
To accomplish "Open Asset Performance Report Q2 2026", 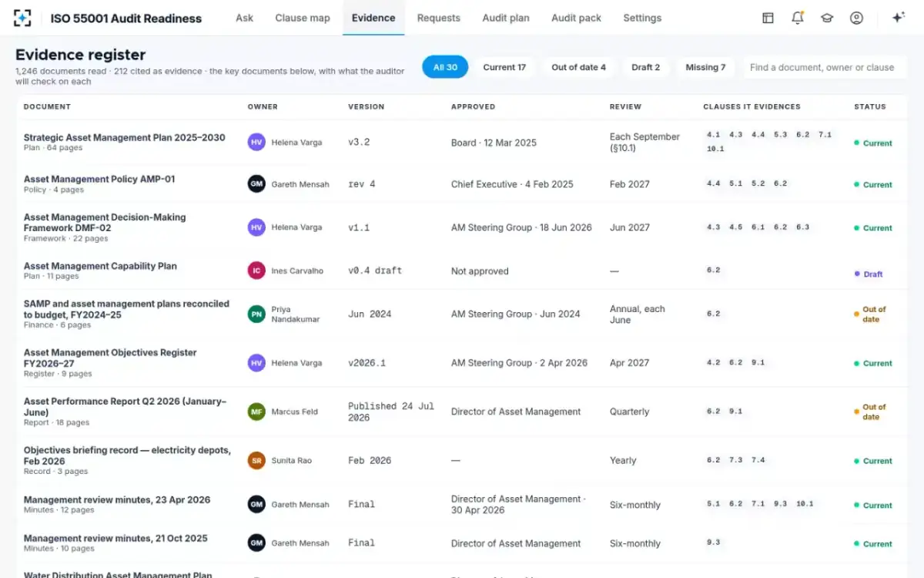I will click(x=125, y=406).
